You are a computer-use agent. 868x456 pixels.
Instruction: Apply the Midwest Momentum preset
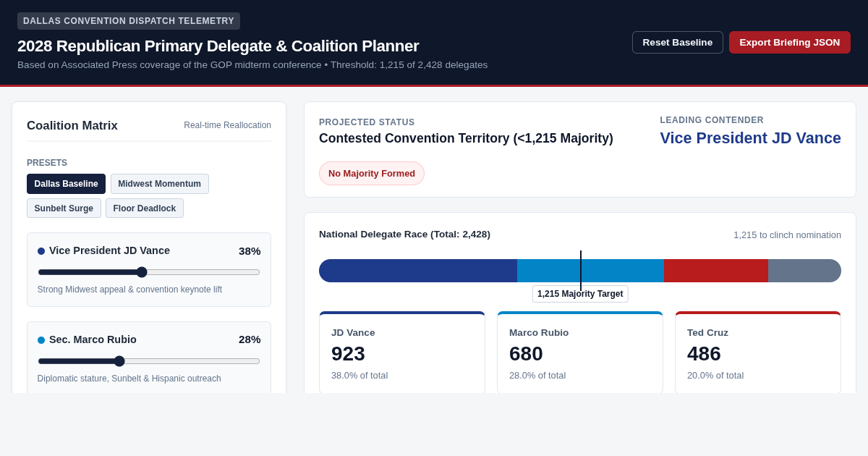click(x=160, y=184)
